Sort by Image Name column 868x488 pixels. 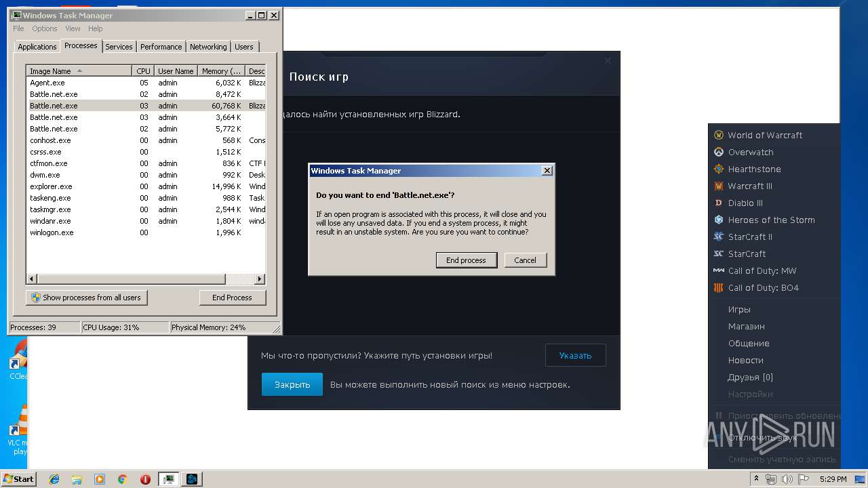[79, 71]
